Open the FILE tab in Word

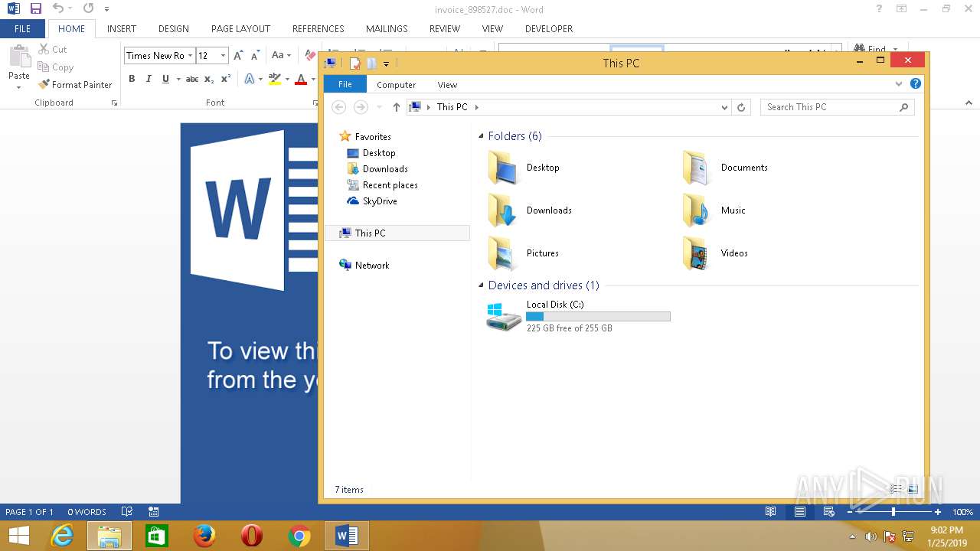point(22,28)
